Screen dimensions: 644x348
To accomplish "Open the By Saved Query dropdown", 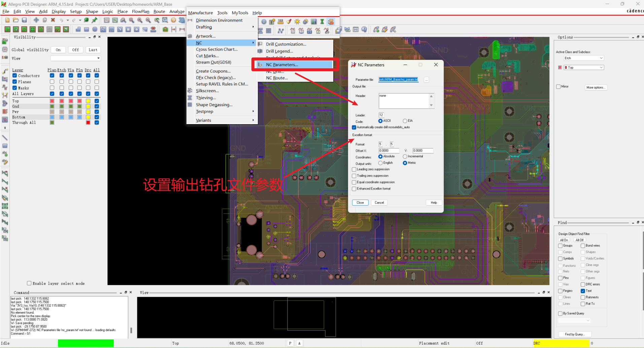I will (x=574, y=321).
